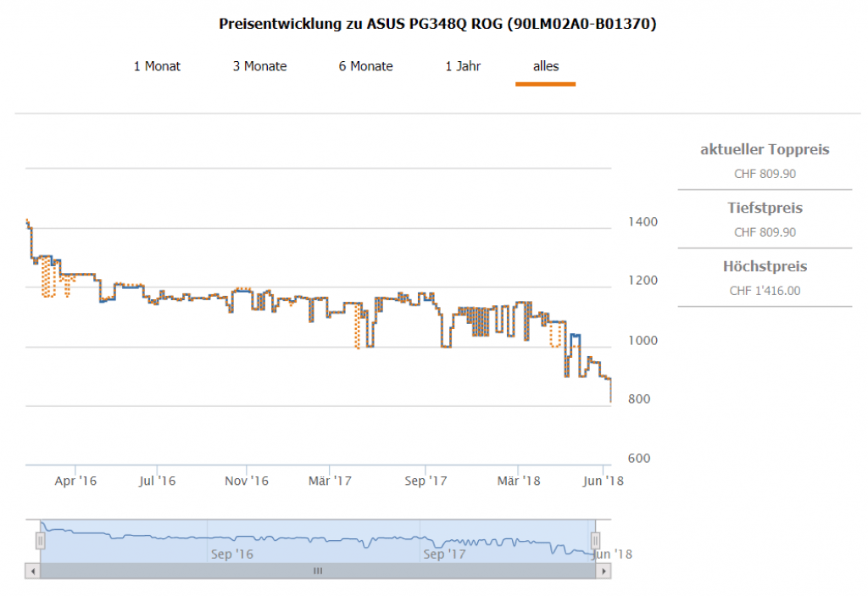
Task: Click the Jul '16 axis label
Action: pyautogui.click(x=157, y=481)
